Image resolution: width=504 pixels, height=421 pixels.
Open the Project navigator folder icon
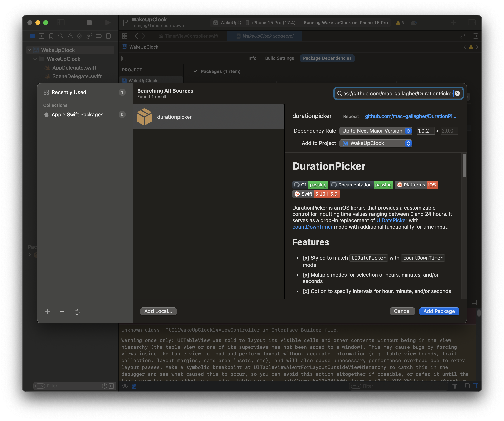tap(32, 36)
